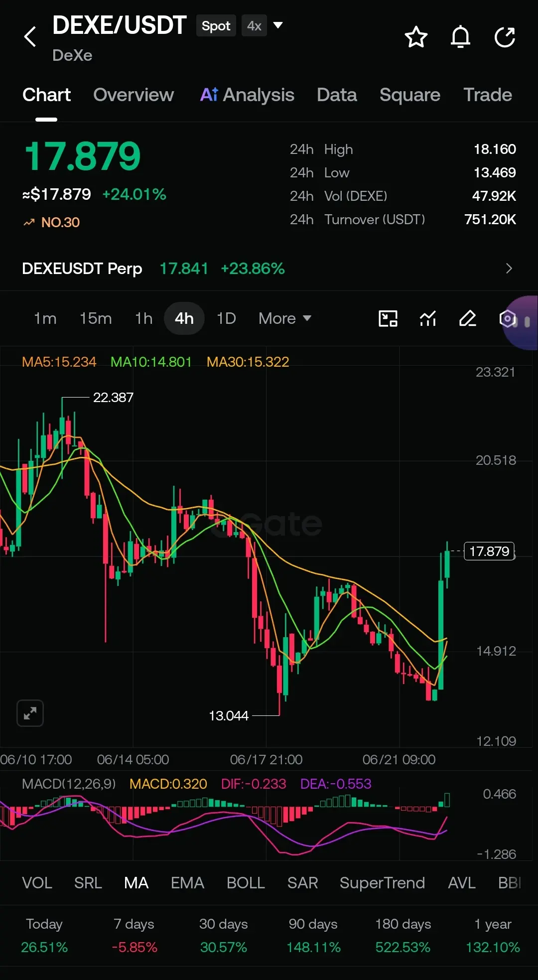Expand the More timeframes dropdown

[285, 318]
